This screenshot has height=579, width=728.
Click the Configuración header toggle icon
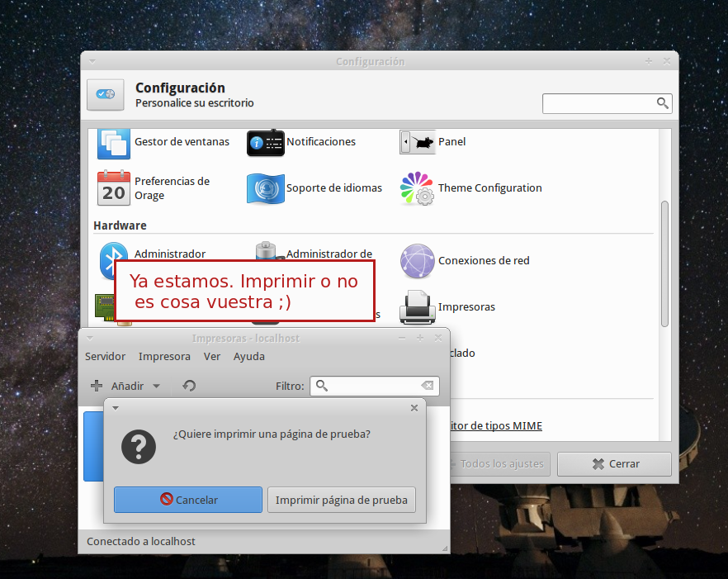(x=106, y=95)
